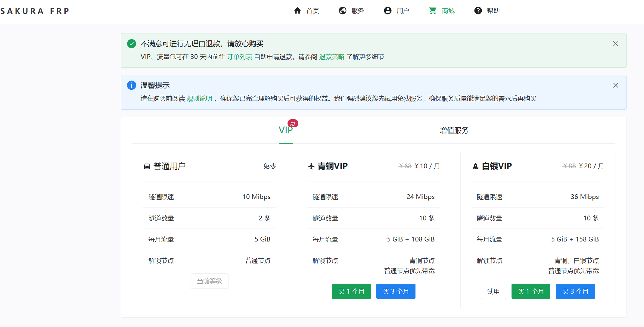Click the 商城 shopping cart icon

432,11
